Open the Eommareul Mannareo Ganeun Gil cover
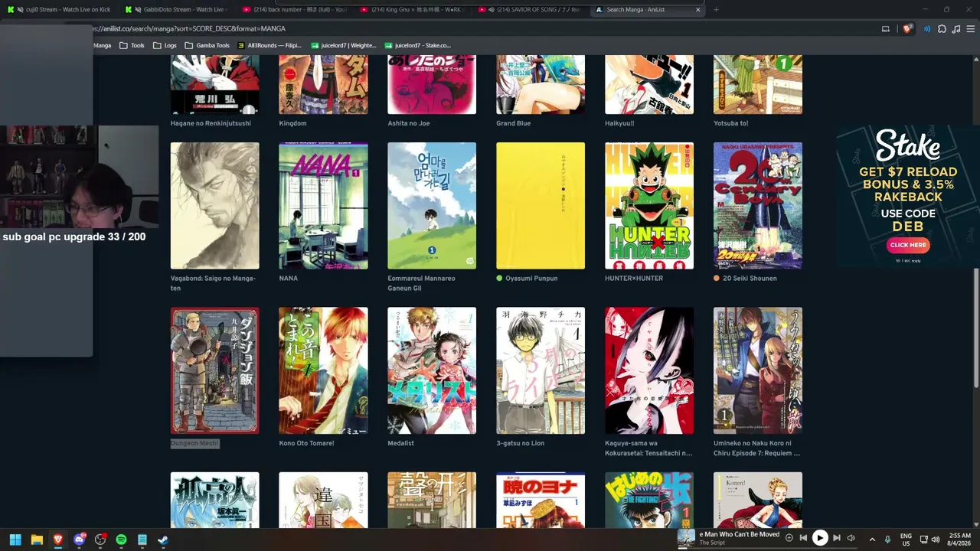 pyautogui.click(x=432, y=206)
